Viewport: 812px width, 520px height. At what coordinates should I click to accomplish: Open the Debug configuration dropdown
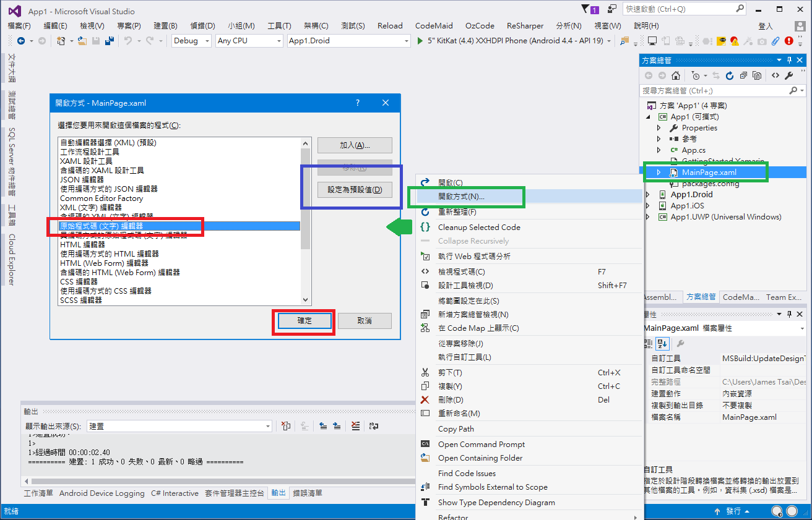coord(191,41)
